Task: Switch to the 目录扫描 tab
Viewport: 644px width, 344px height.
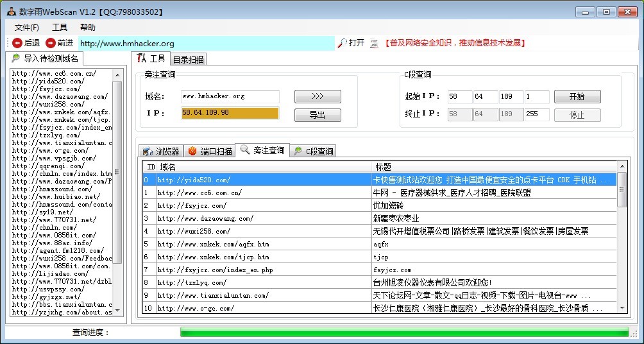Action: (188, 60)
